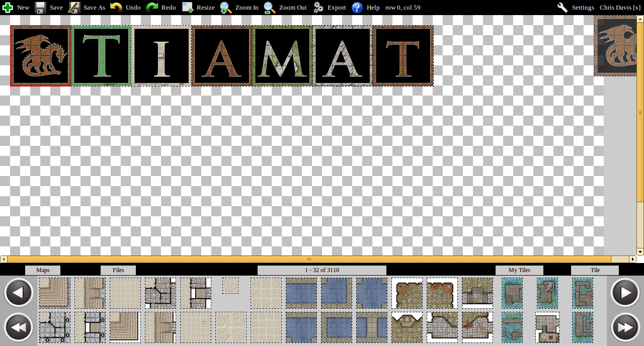Pick the cross-shaped blue pool tile
The height and width of the screenshot is (346, 644).
pos(372,293)
